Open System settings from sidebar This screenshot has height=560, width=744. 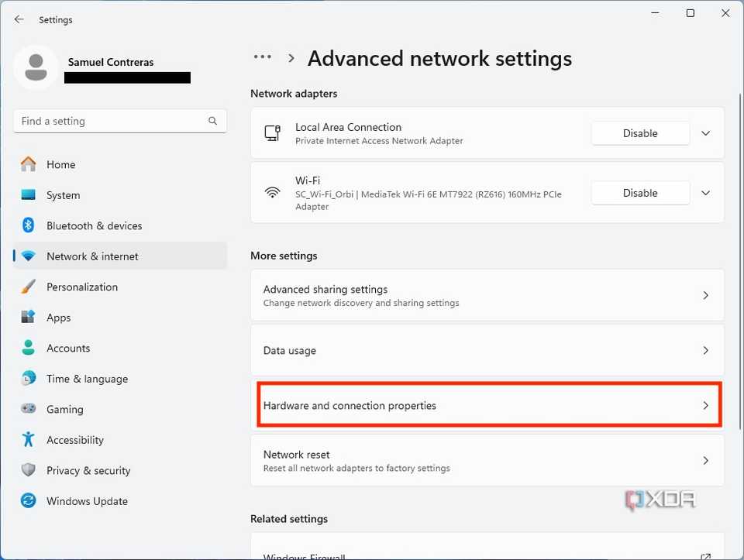[29, 195]
